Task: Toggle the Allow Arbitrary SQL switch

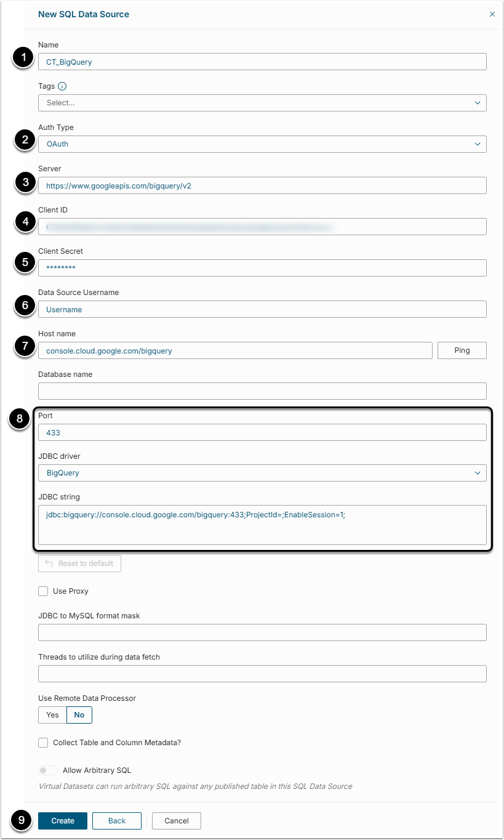Action: click(48, 770)
